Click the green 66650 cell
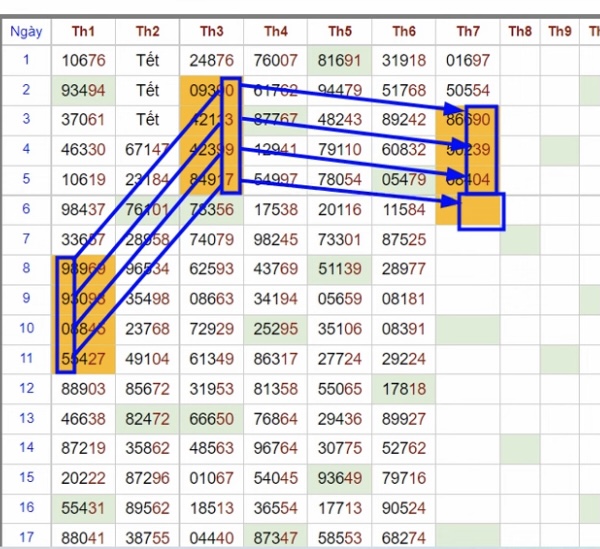Image resolution: width=600 pixels, height=549 pixels. (212, 419)
